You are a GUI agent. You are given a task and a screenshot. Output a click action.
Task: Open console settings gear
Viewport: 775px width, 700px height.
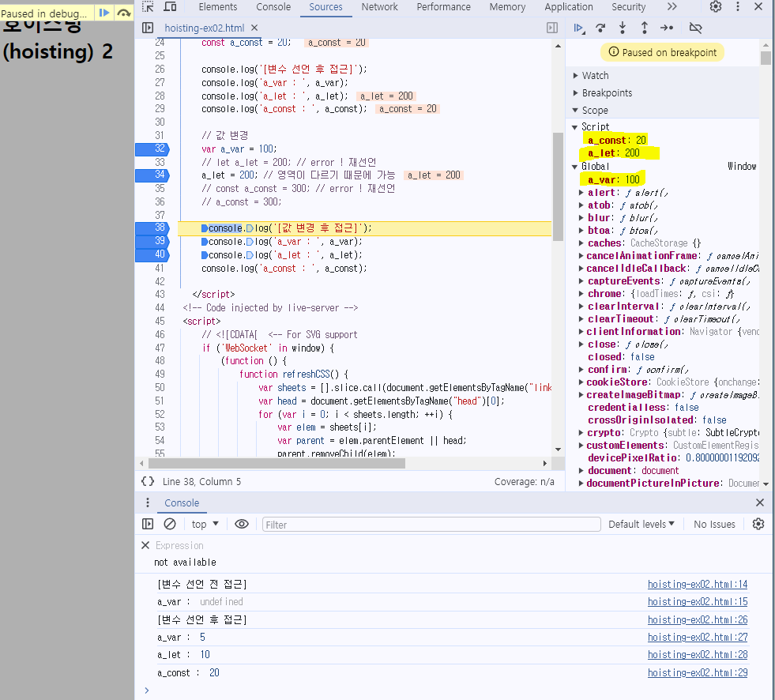coord(758,524)
